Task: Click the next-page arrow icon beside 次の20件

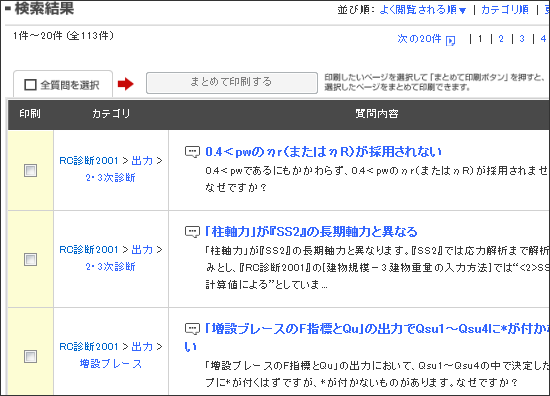Action: (x=450, y=41)
